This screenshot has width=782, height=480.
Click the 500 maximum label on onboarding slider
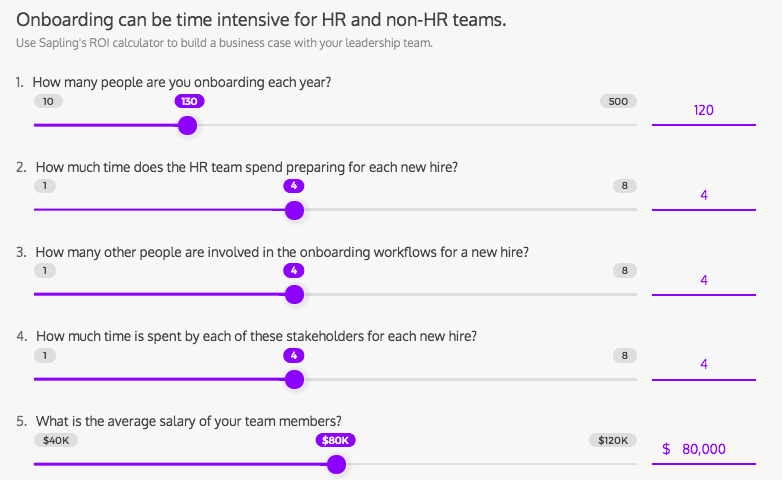pyautogui.click(x=618, y=101)
